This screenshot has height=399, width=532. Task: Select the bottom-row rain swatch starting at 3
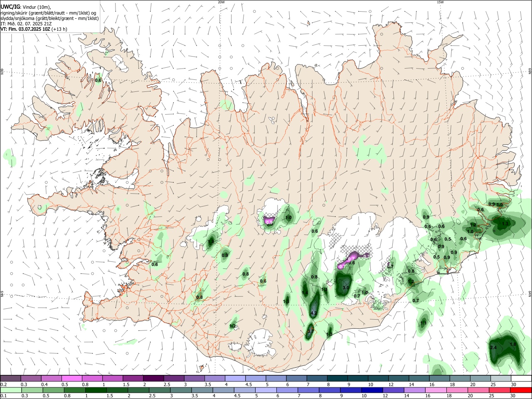181,390
